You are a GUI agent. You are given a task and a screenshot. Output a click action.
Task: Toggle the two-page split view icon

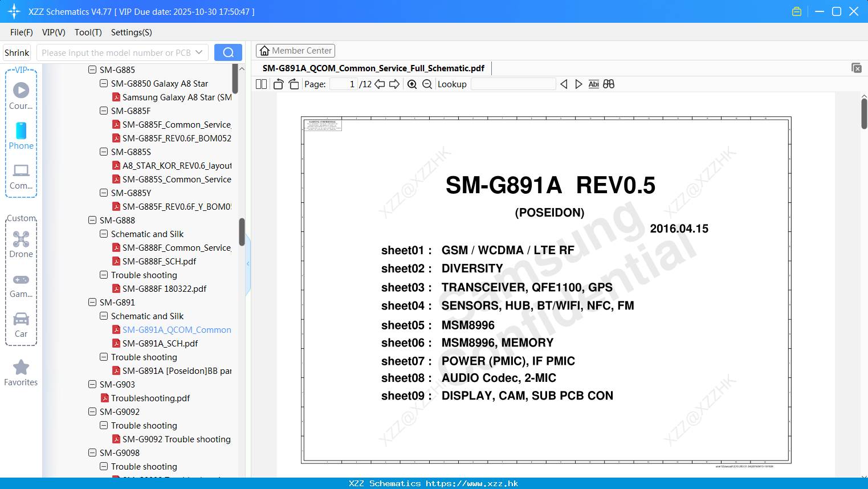[261, 84]
